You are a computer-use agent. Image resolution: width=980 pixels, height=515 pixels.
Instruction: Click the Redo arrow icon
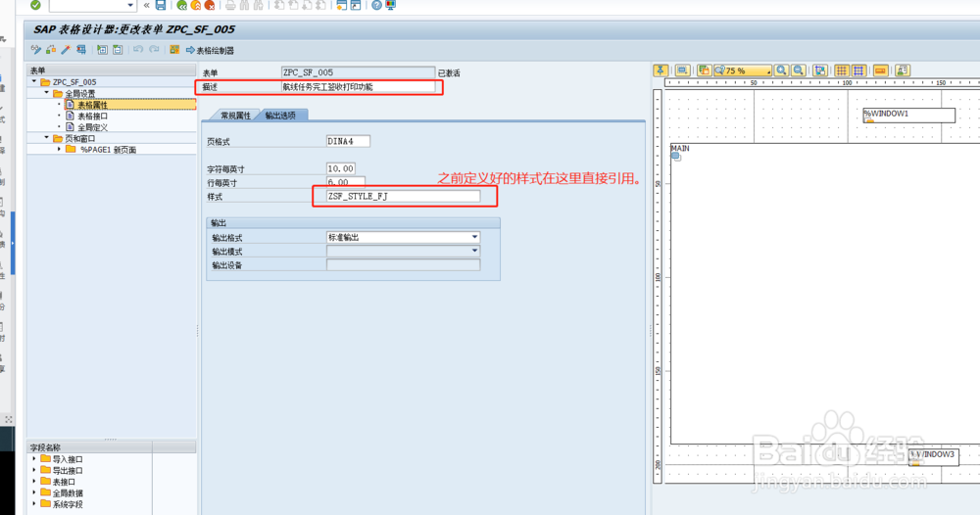pyautogui.click(x=154, y=49)
